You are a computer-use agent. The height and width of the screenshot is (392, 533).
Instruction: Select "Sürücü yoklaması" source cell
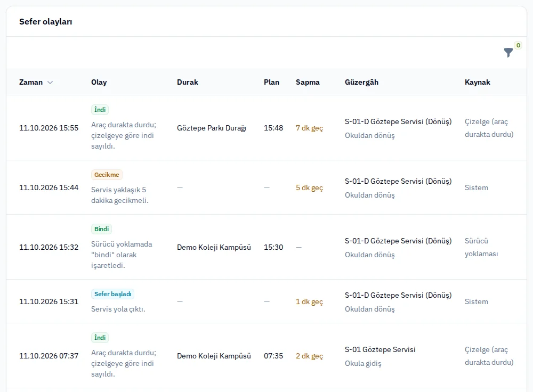[481, 247]
